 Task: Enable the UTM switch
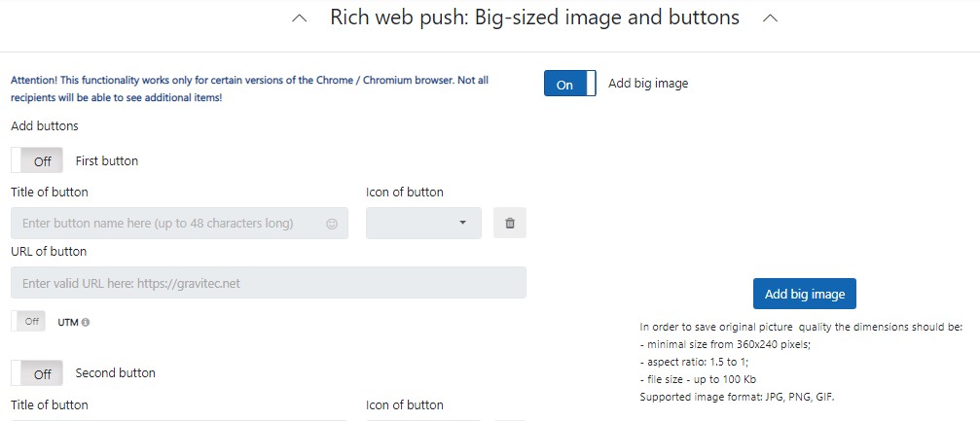tap(28, 321)
